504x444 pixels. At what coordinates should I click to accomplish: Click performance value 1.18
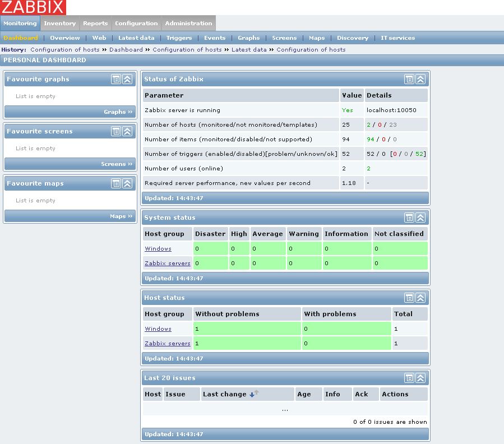pos(349,183)
